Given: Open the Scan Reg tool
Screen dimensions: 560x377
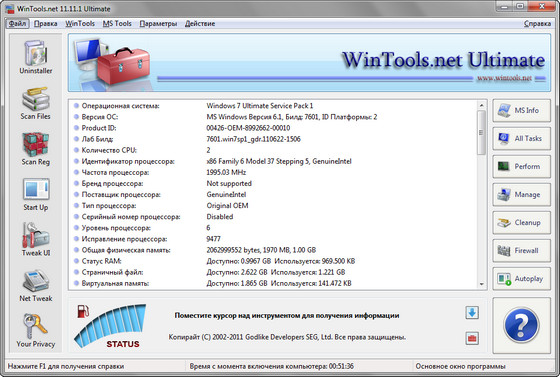Looking at the screenshot, I should point(35,149).
